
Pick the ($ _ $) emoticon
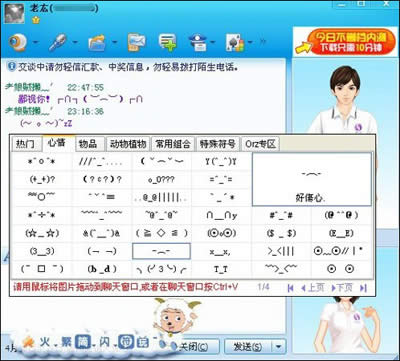point(281,233)
